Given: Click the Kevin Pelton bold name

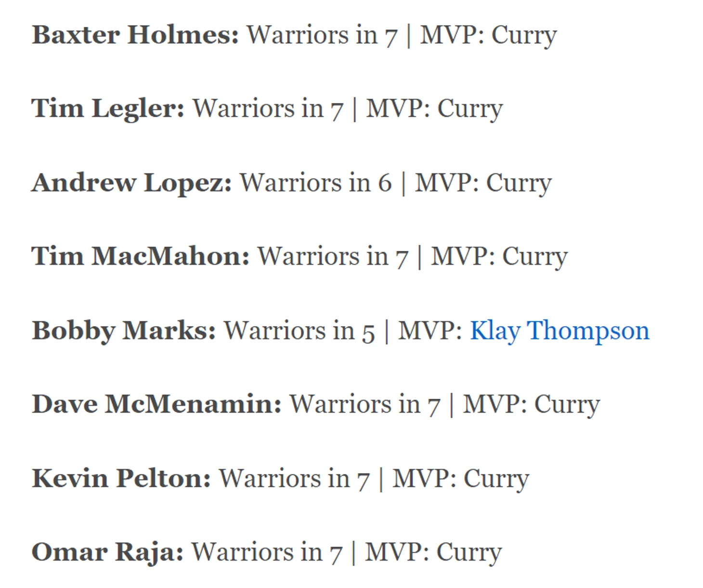Looking at the screenshot, I should pyautogui.click(x=121, y=479).
